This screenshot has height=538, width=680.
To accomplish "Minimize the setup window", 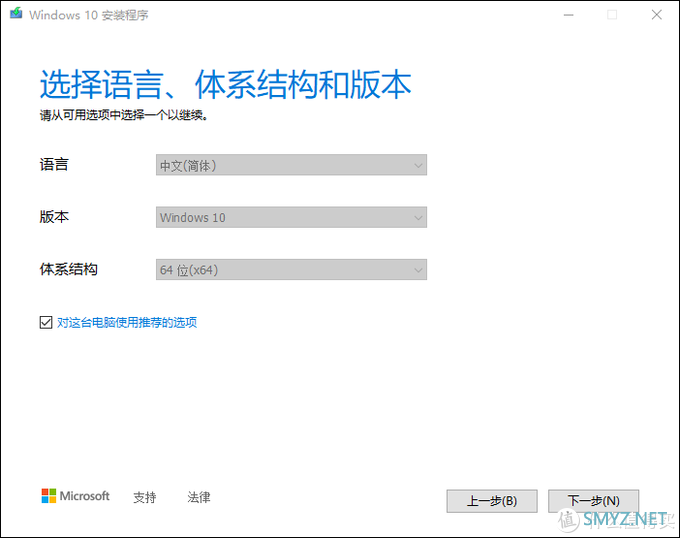I will tap(569, 15).
